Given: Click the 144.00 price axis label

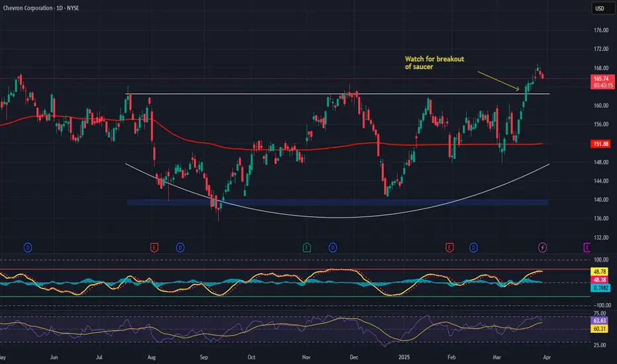Looking at the screenshot, I should tap(601, 181).
